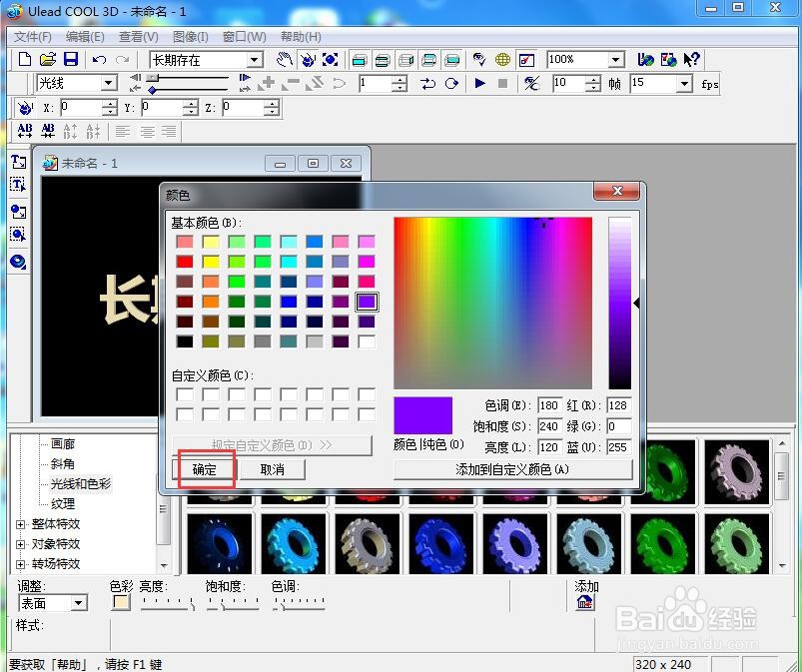Select the Move object hand tool
802x672 pixels.
click(285, 60)
